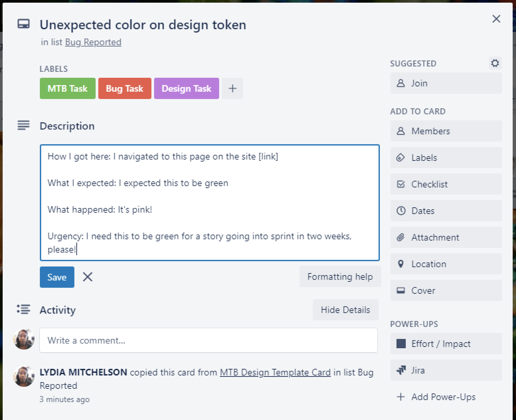Open the Labels menu in sidebar

(x=446, y=157)
